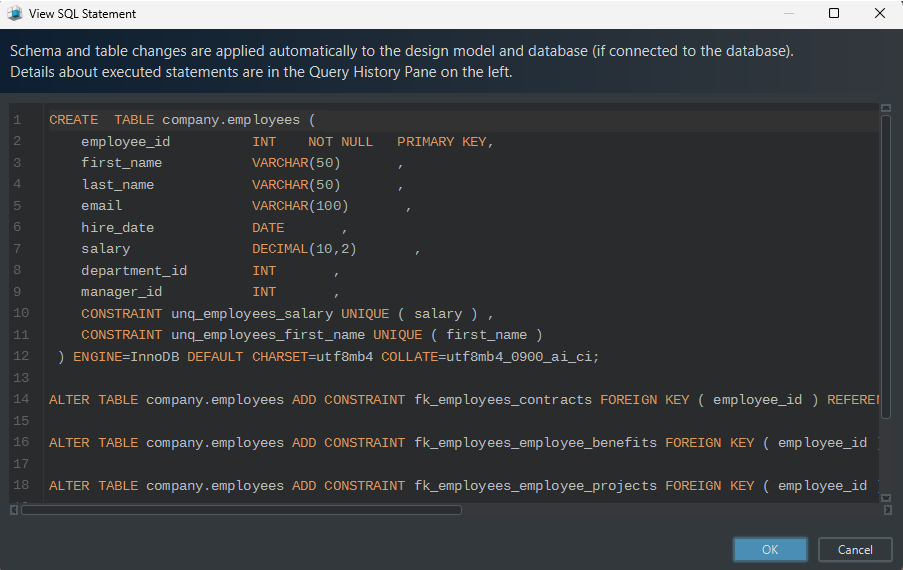
Task: Click the 'first_name' column on line 3
Action: click(x=122, y=163)
